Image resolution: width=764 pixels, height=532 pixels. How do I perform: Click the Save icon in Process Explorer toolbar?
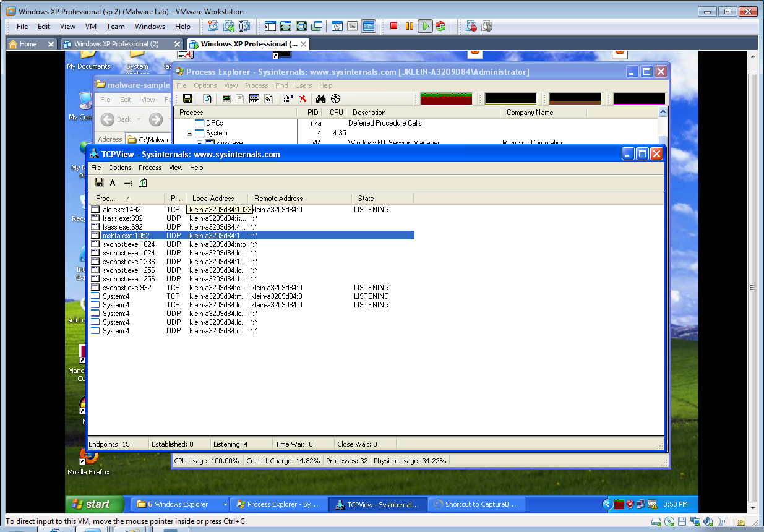click(187, 99)
